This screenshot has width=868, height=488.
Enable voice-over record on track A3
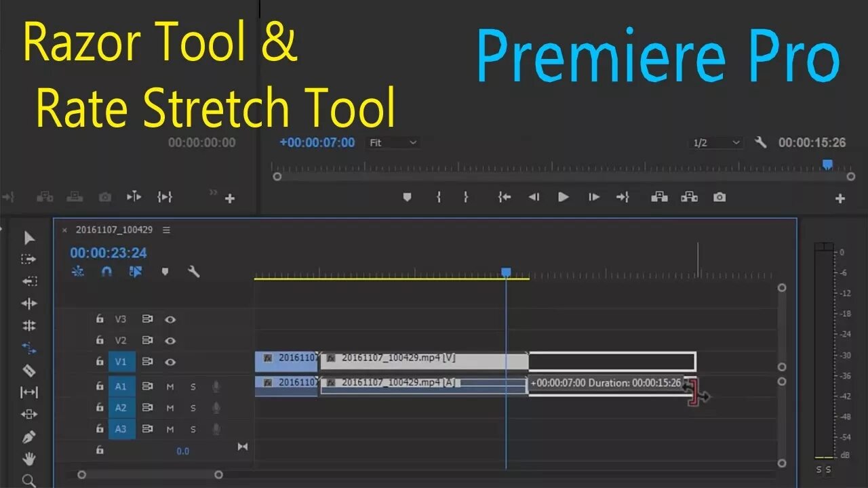[216, 429]
